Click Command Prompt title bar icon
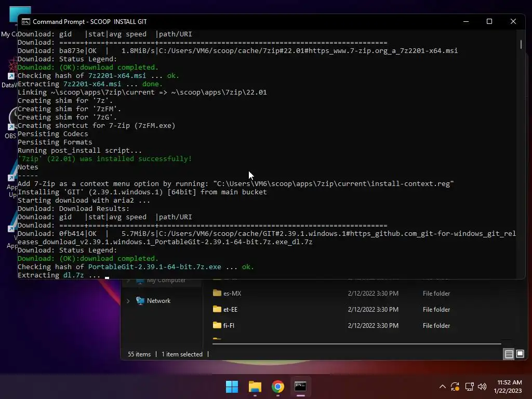This screenshot has width=532, height=399. coord(26,22)
